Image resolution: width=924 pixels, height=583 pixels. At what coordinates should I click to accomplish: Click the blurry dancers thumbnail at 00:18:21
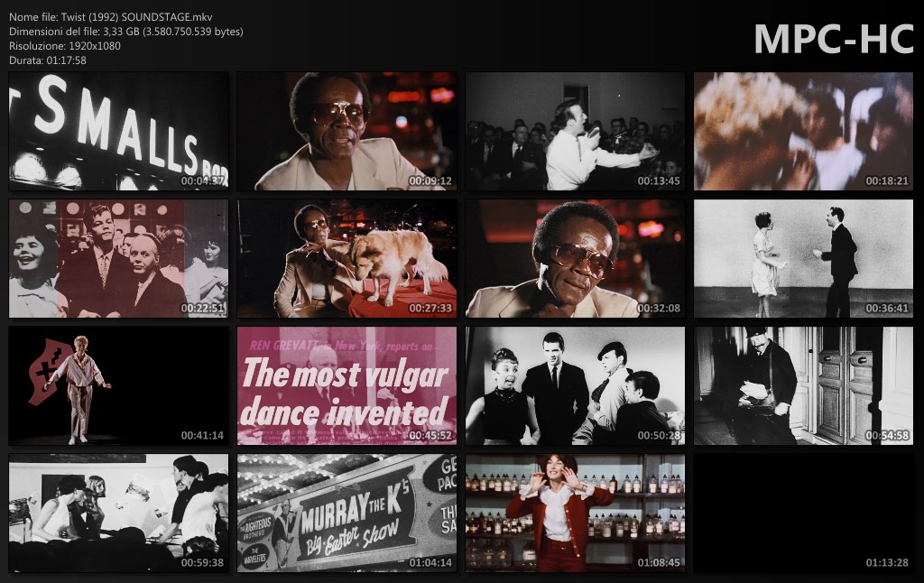(804, 132)
